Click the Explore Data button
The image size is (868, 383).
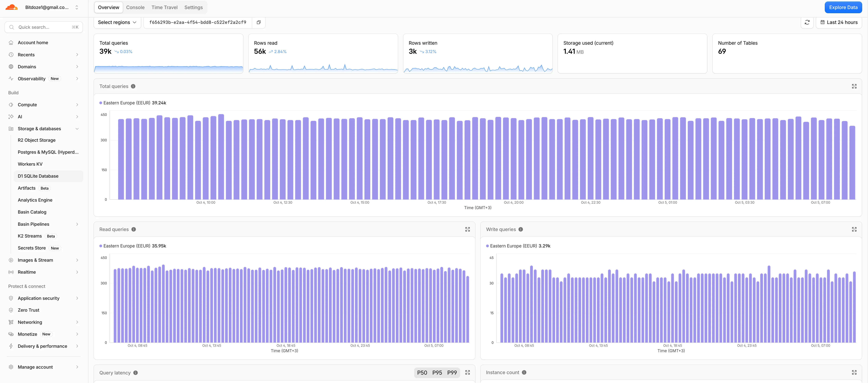(843, 7)
